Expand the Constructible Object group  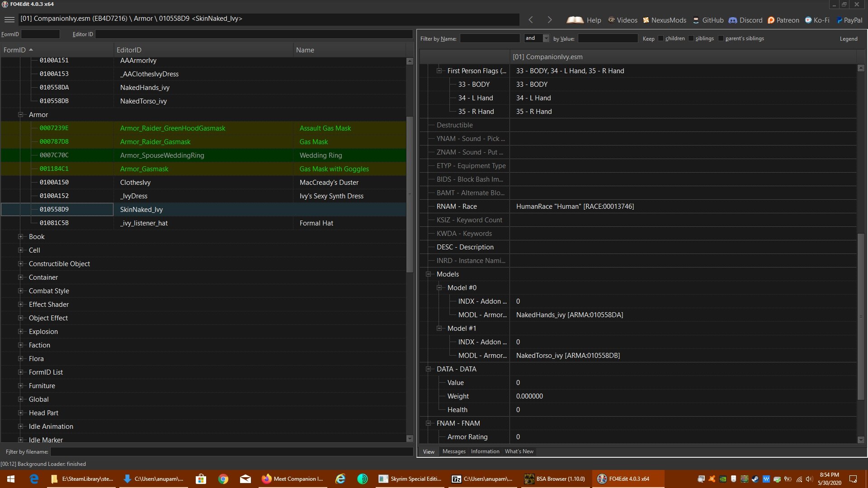pos(20,264)
